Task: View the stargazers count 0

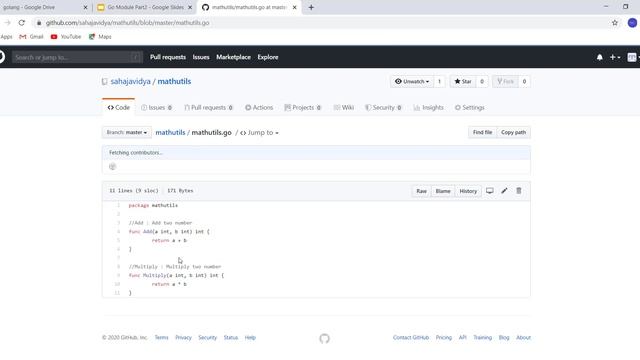Action: point(482,82)
